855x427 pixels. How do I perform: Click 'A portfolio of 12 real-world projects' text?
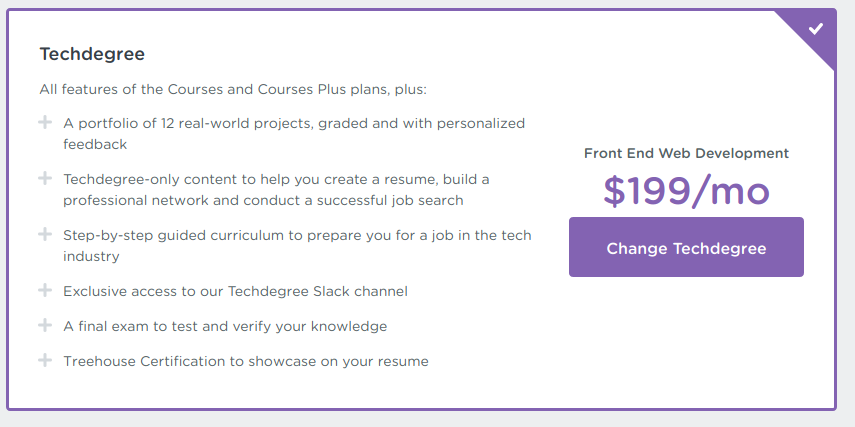coord(294,123)
